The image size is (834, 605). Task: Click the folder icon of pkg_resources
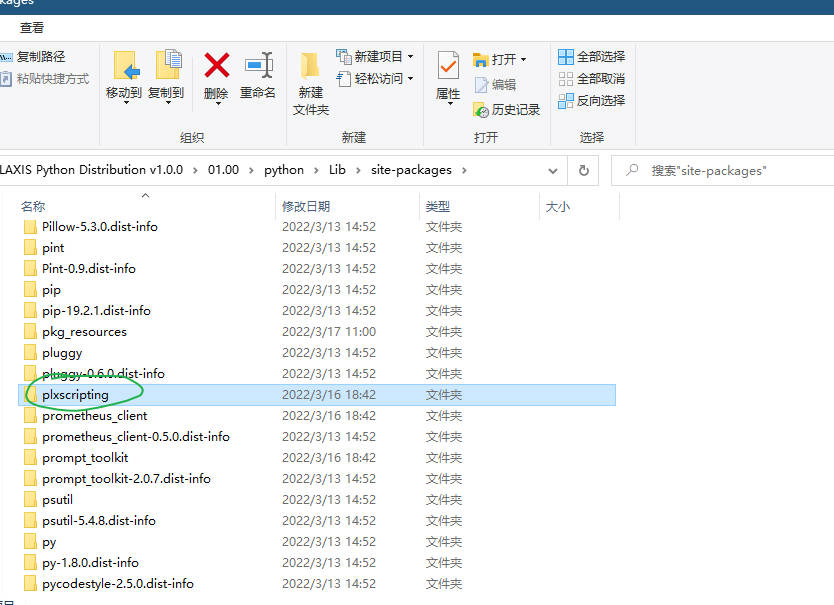(30, 331)
